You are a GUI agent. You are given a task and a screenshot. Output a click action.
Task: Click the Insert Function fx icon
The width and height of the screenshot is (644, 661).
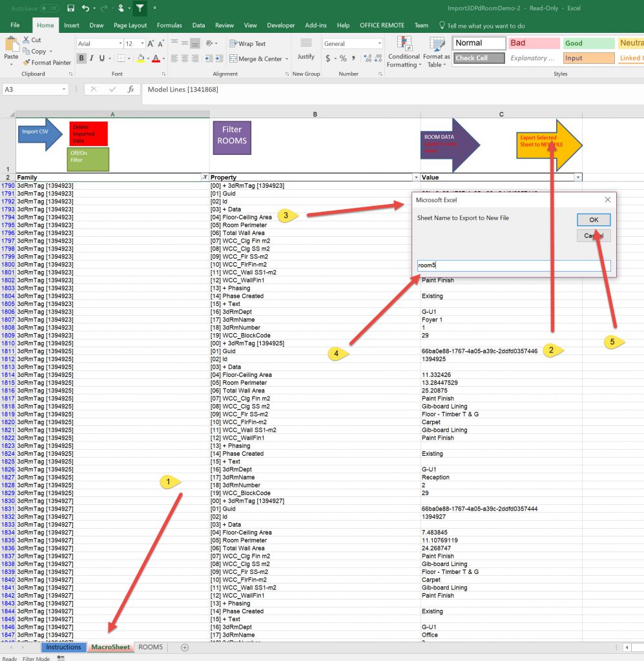(x=130, y=90)
